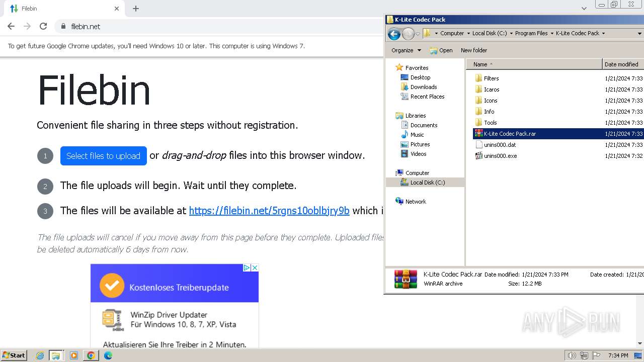Click Computer in Explorer address path
The image size is (644, 362).
(x=452, y=33)
